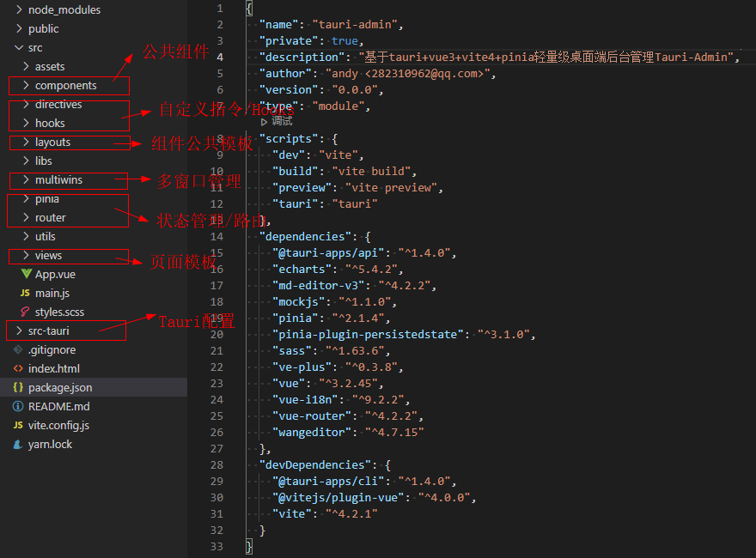Viewport: 756px width, 558px height.
Task: Click line number 14 in the gutter
Action: pos(216,237)
